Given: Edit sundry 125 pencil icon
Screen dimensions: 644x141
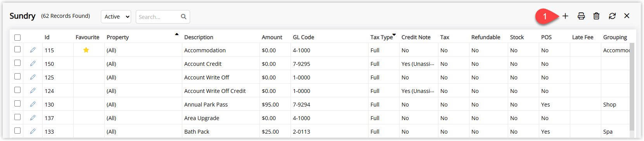Looking at the screenshot, I should [x=33, y=77].
